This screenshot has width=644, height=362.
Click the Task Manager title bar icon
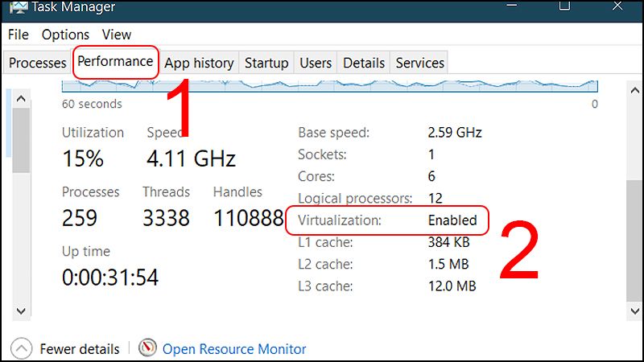pos(14,6)
